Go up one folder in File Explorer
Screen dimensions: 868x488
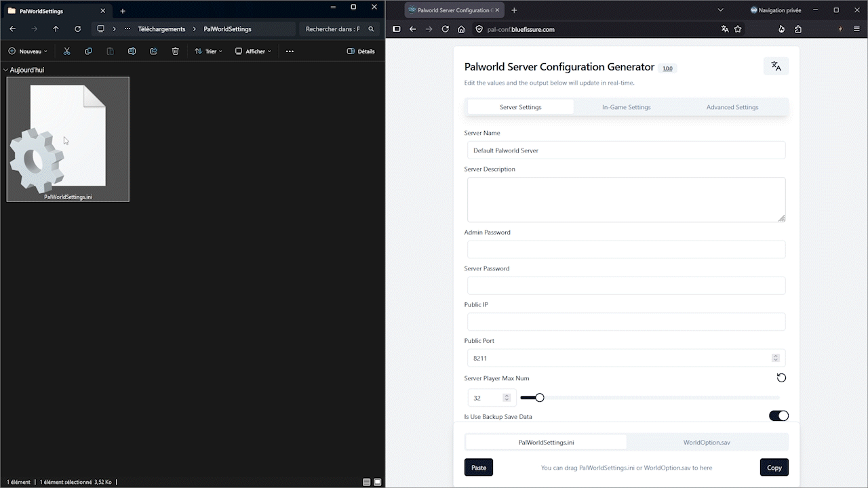click(56, 29)
